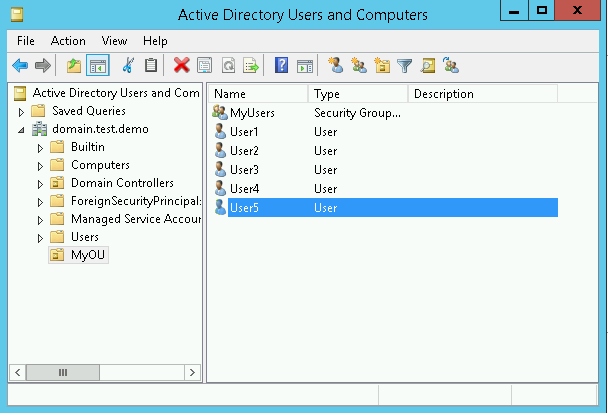Open Properties toolbar icon

[x=204, y=65]
